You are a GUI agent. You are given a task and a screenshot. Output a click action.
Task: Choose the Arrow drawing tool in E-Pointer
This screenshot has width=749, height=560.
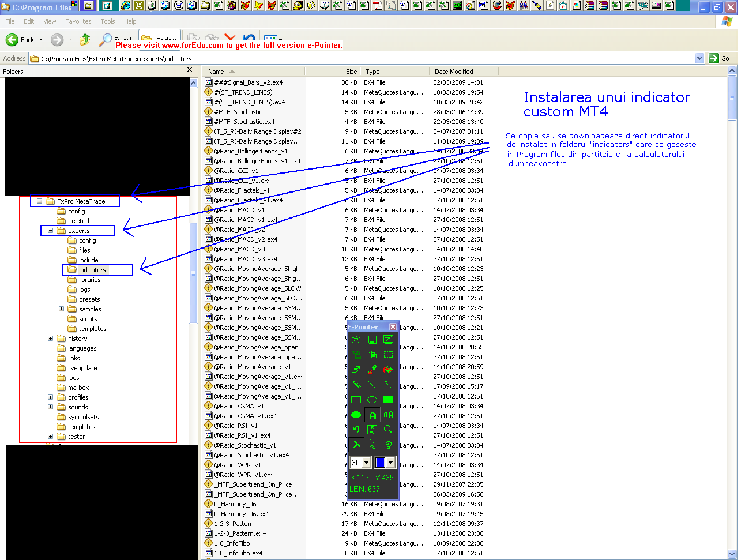[x=388, y=385]
